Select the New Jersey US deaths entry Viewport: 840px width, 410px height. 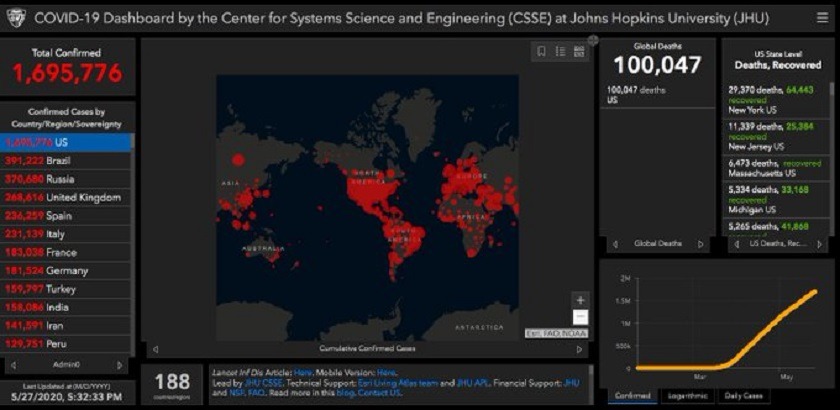(x=776, y=136)
